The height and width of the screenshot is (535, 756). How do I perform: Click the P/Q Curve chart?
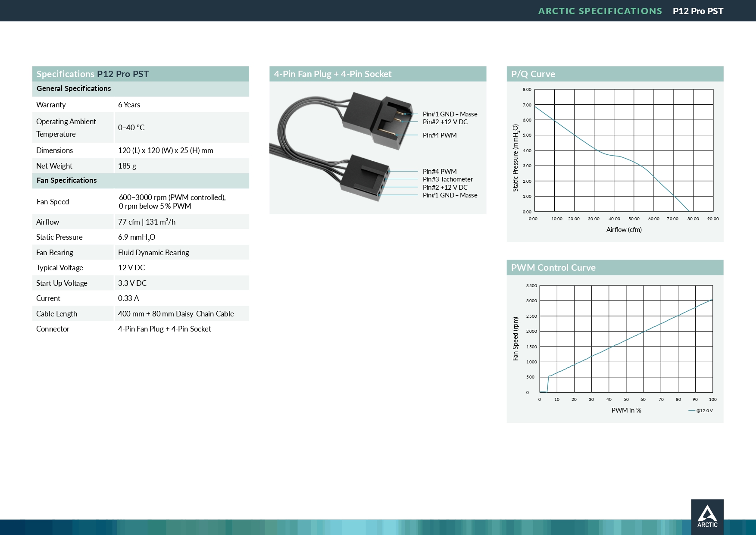coord(623,150)
